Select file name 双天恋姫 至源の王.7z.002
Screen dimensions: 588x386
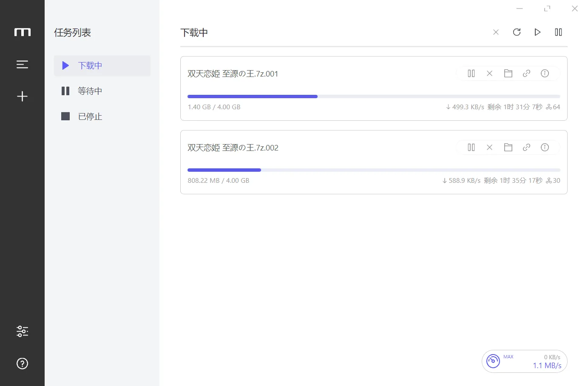tap(233, 148)
